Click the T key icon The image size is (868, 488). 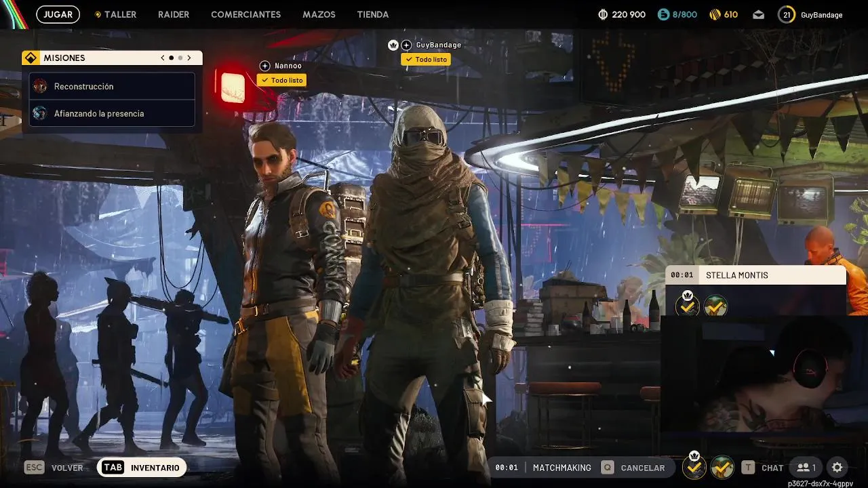click(x=748, y=468)
